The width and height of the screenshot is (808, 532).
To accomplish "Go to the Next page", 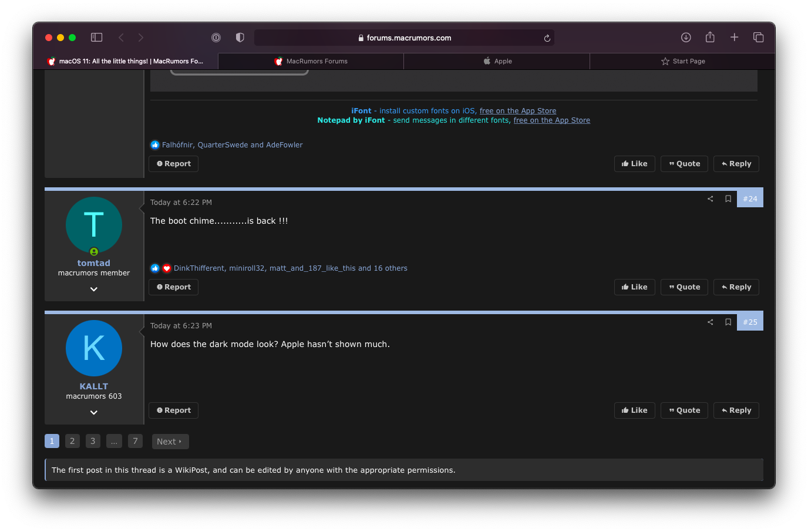I will [x=170, y=442].
